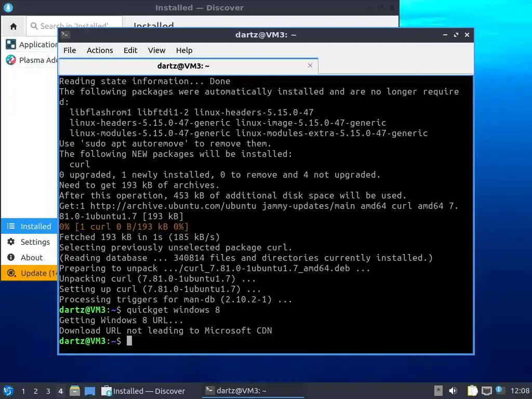This screenshot has height=399, width=532.
Task: Click the Settings gear icon in Discover
Action: pyautogui.click(x=11, y=242)
